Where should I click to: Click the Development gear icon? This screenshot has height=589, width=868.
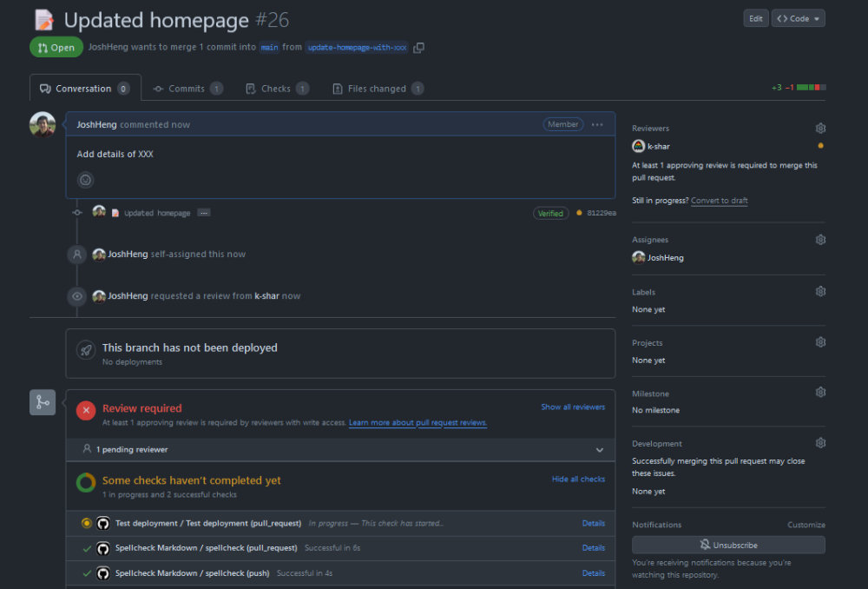pos(820,443)
